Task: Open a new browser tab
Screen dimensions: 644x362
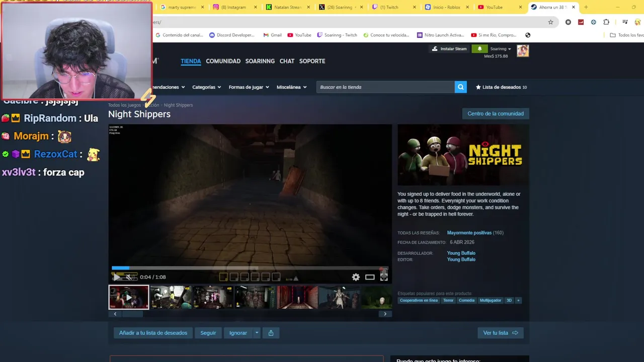Action: (586, 7)
